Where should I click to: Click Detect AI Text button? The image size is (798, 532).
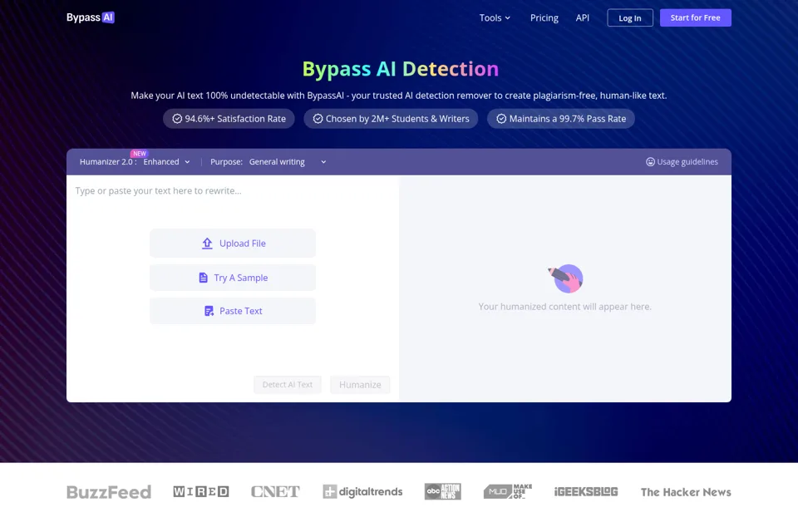(x=288, y=385)
